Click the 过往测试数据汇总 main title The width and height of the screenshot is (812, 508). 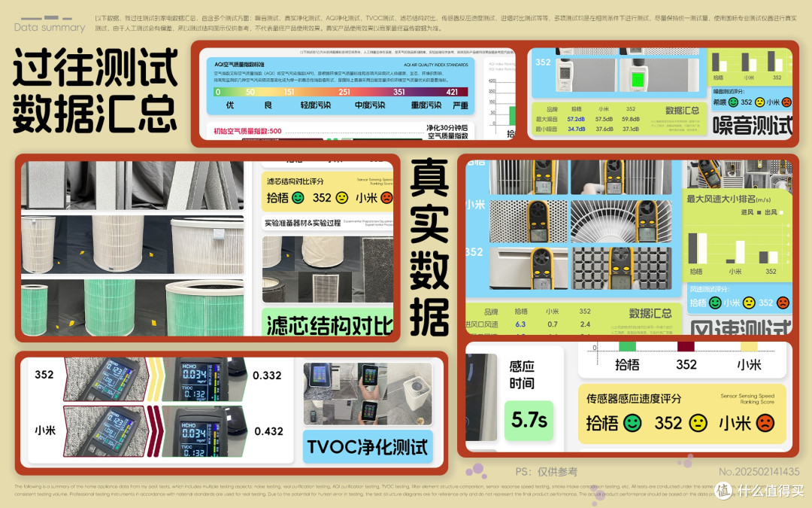pyautogui.click(x=95, y=90)
